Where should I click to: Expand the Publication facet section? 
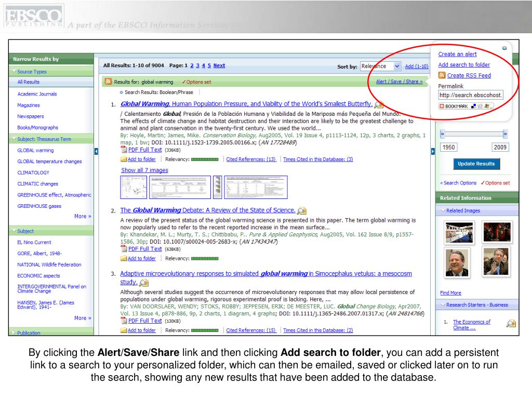pyautogui.click(x=14, y=332)
